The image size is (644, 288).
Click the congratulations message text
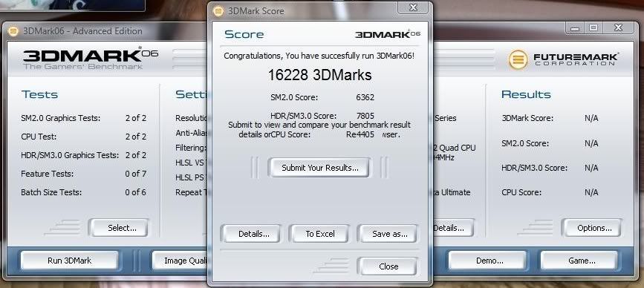319,56
